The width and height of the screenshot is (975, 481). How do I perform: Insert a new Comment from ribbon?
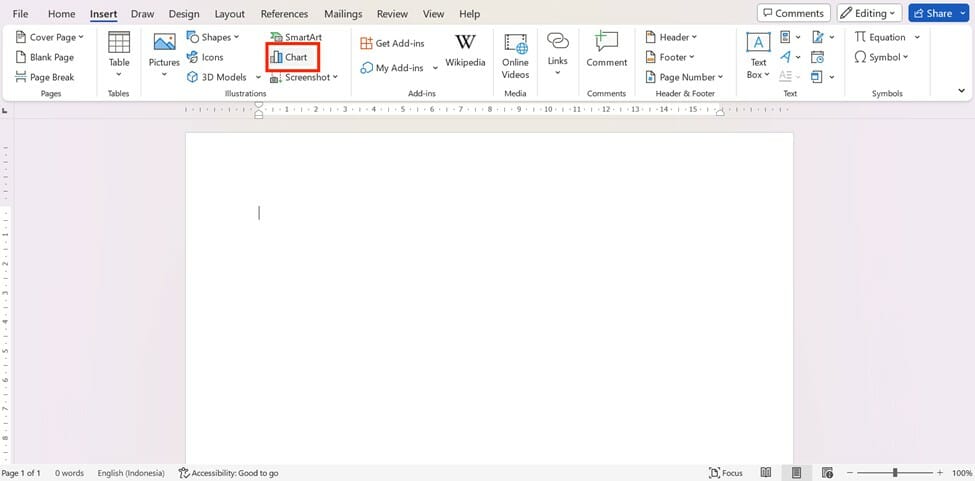click(606, 50)
